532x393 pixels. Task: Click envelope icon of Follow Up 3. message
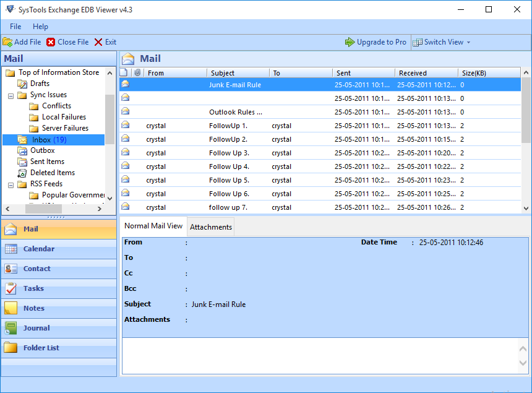(125, 152)
